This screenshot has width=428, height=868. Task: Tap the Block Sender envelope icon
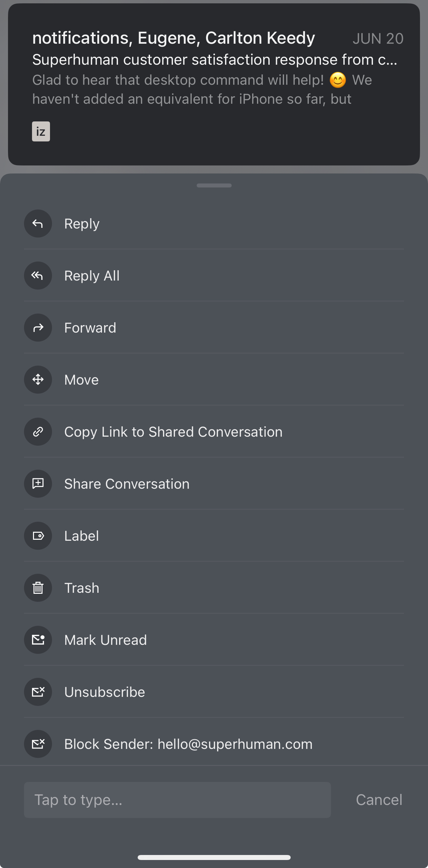38,744
